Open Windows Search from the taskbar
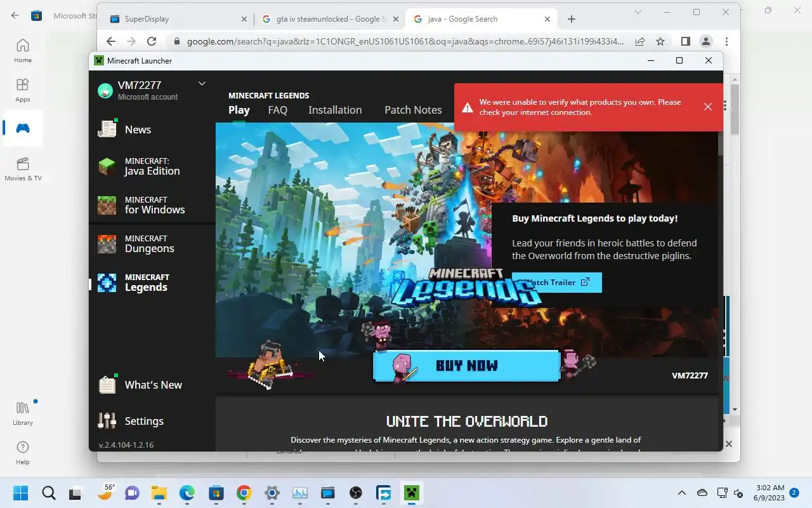This screenshot has width=812, height=508. click(x=49, y=493)
